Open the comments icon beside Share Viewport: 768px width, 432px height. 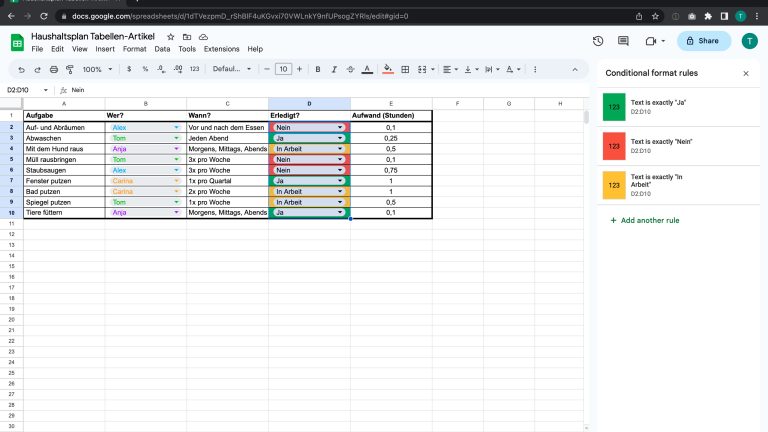pos(623,41)
